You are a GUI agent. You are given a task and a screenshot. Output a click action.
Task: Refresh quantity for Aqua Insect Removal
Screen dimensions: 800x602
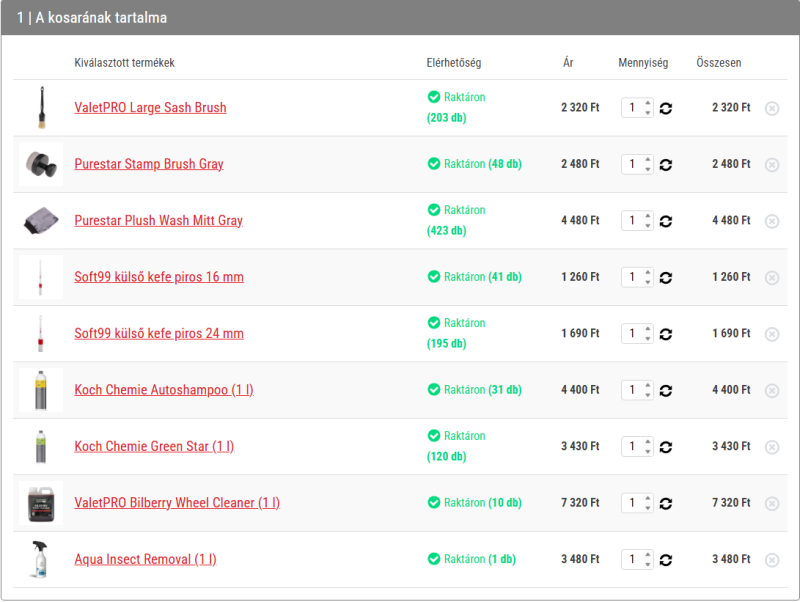pos(665,560)
